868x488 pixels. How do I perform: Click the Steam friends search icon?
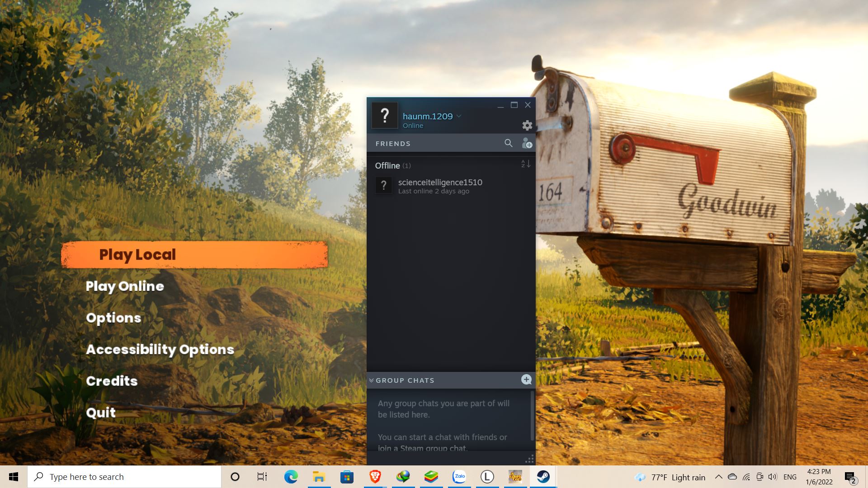tap(508, 142)
